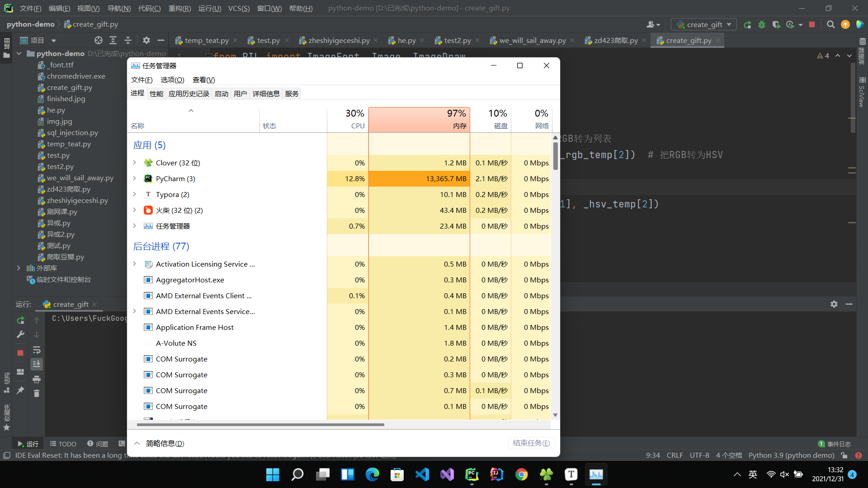Expand AMD External Events Service row
868x488 pixels.
click(x=134, y=311)
